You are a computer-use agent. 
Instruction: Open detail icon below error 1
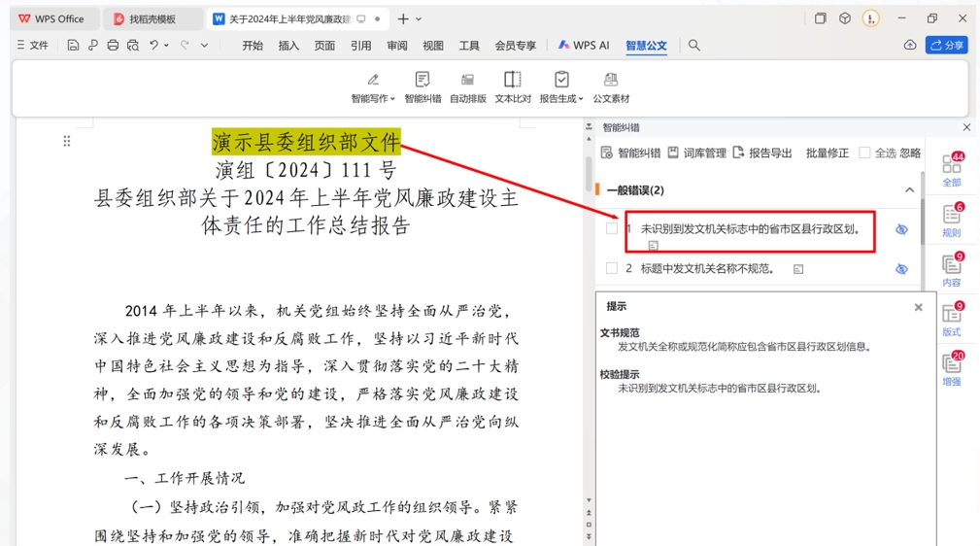[x=653, y=245]
